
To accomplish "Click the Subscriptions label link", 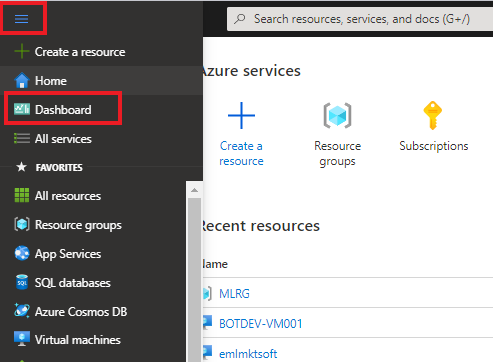I will (x=434, y=146).
